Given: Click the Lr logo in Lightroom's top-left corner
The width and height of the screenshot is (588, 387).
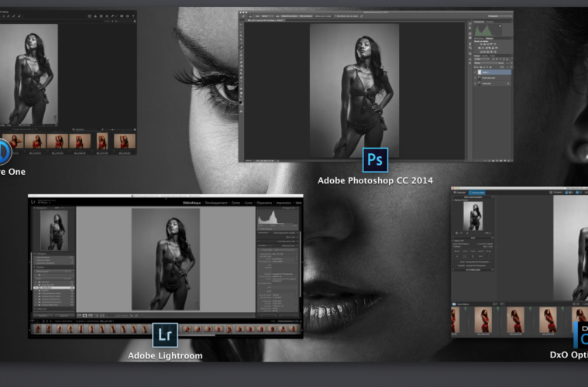Looking at the screenshot, I should 34,203.
